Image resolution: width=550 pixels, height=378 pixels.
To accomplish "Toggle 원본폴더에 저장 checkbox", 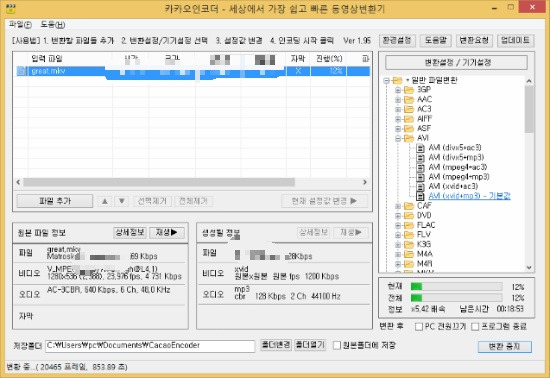I will pyautogui.click(x=336, y=345).
